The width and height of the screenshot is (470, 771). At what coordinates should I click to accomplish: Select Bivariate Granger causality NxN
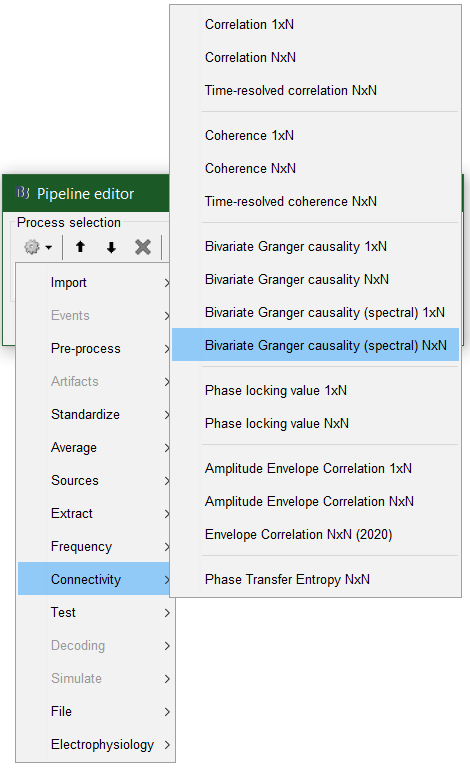point(315,279)
